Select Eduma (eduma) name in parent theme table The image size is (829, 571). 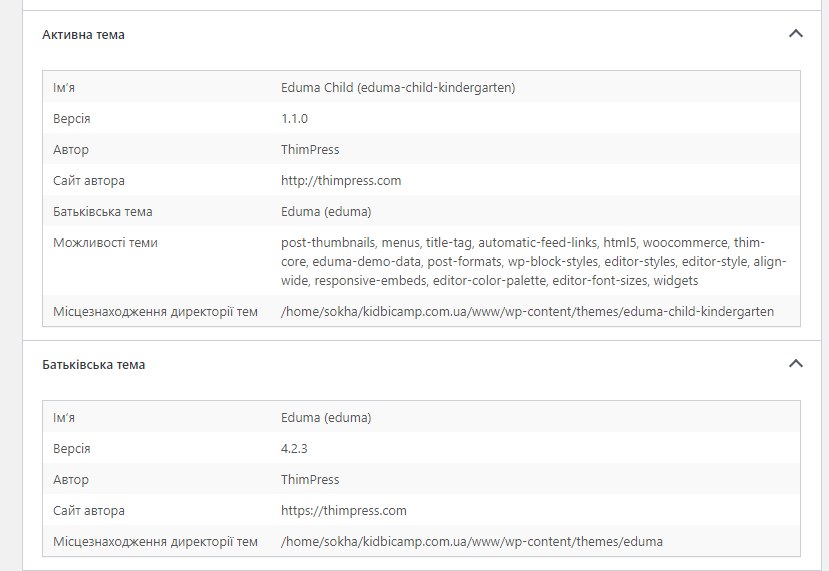326,418
